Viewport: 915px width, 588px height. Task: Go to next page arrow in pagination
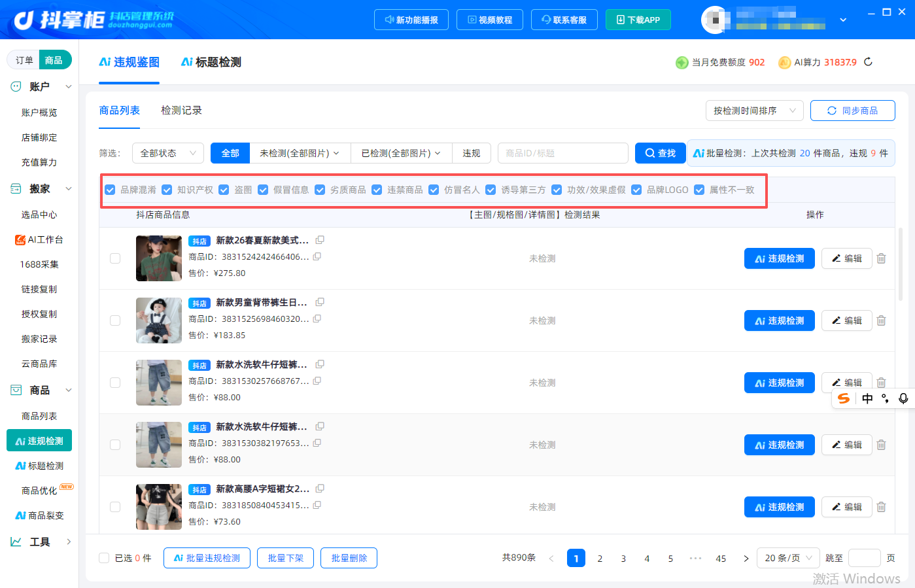pos(746,559)
